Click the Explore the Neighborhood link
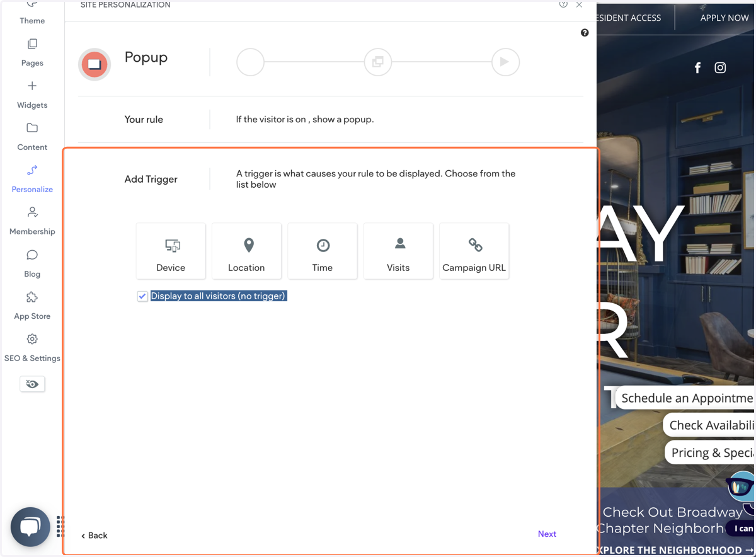Image resolution: width=756 pixels, height=557 pixels. [675, 550]
